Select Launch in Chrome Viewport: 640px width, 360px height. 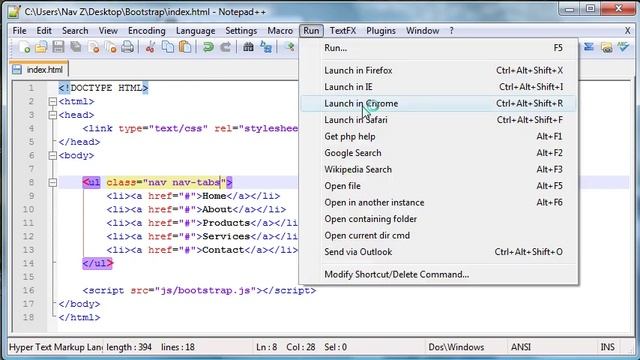(x=439, y=103)
